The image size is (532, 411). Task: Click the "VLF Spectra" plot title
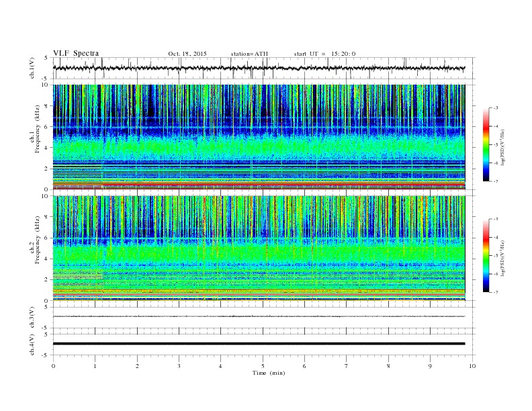76,53
